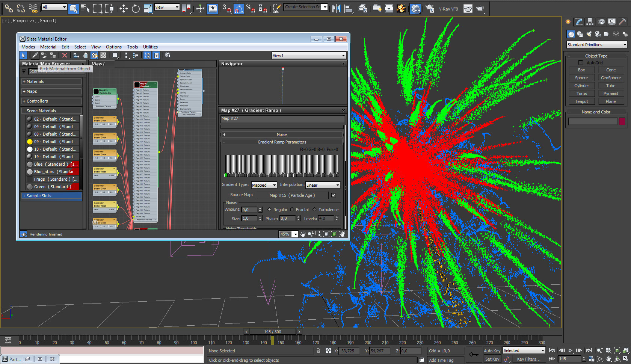Click the Teapot button under Object Type
Screen dimensions: 631x364
581,101
